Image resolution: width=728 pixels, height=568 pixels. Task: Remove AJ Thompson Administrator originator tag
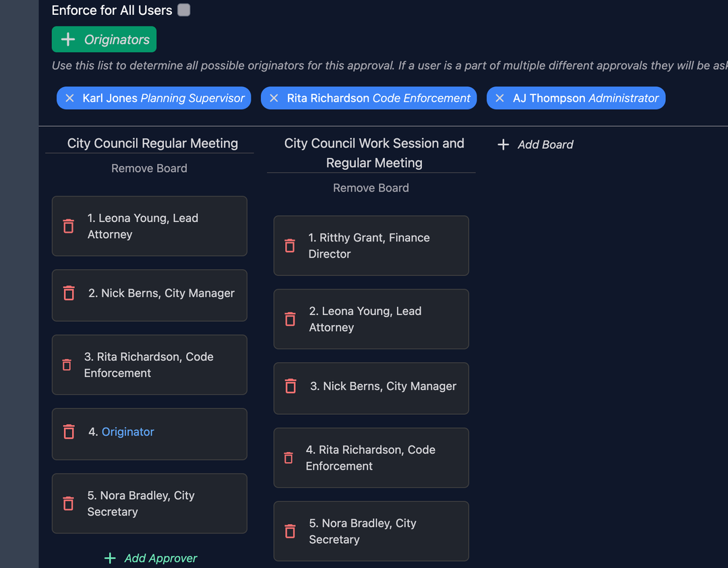click(x=499, y=98)
